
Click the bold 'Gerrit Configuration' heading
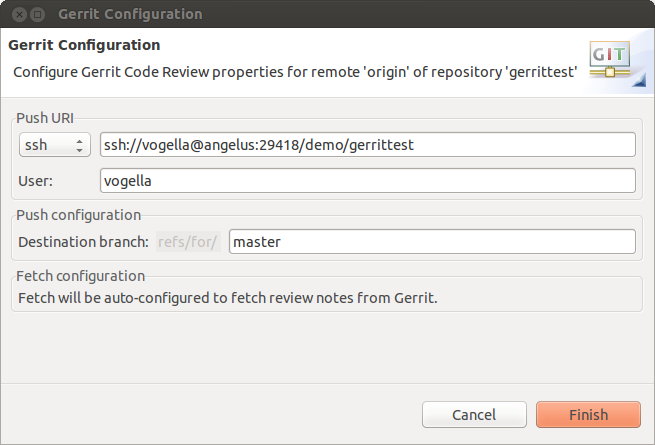click(84, 45)
